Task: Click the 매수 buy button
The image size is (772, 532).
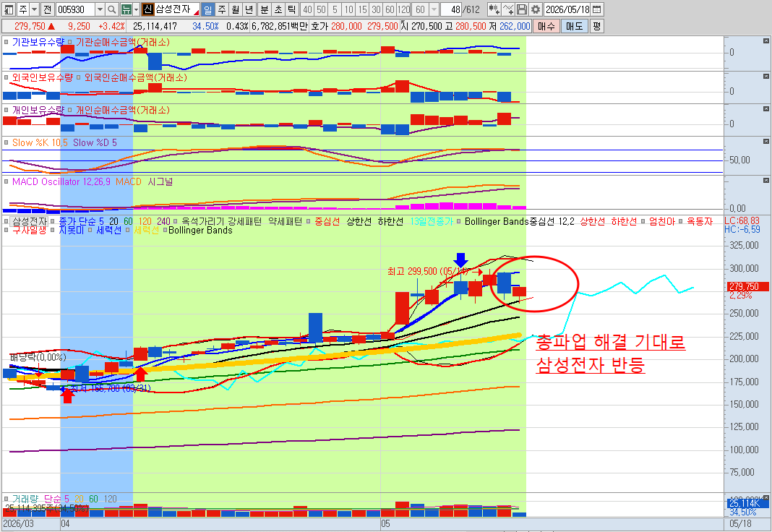Action: 546,26
